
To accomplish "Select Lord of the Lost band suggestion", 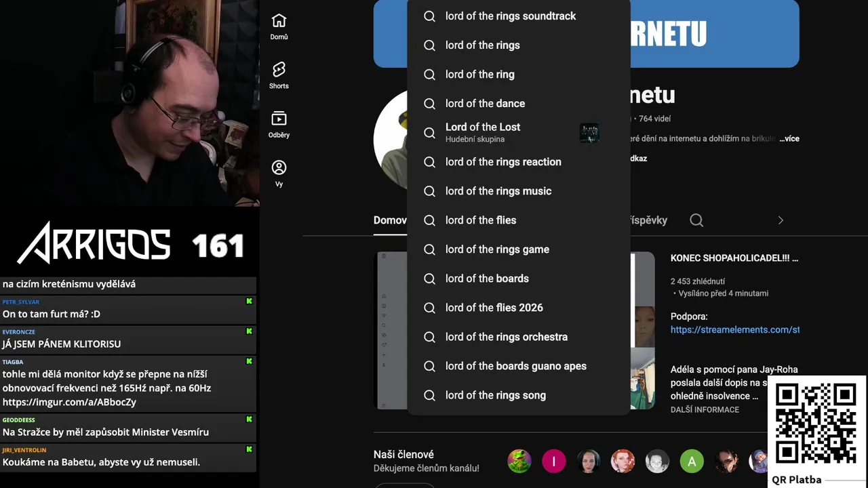I will tap(519, 133).
